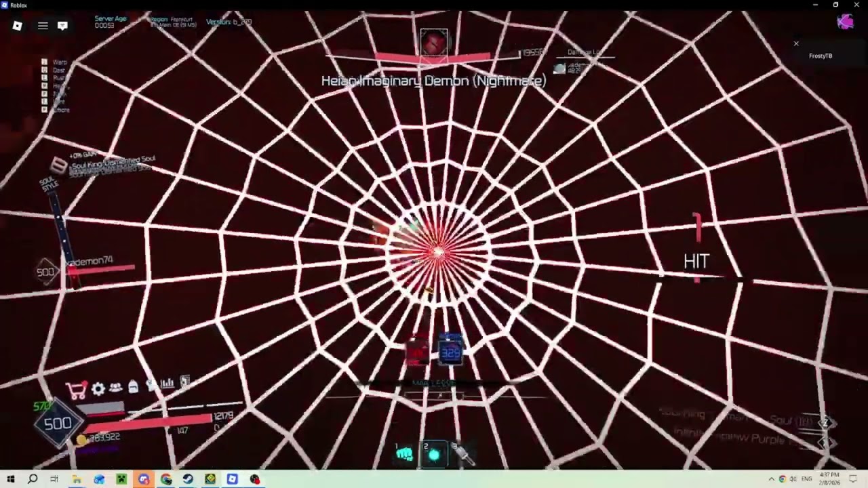Open the hamburger menu in Roblox top bar
The image size is (868, 488).
43,26
